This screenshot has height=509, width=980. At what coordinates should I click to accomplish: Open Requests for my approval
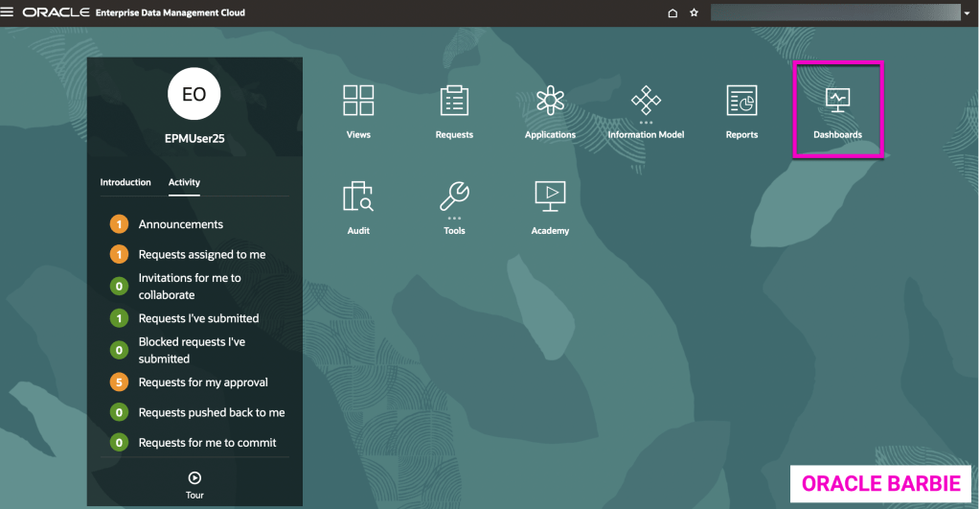pyautogui.click(x=203, y=382)
